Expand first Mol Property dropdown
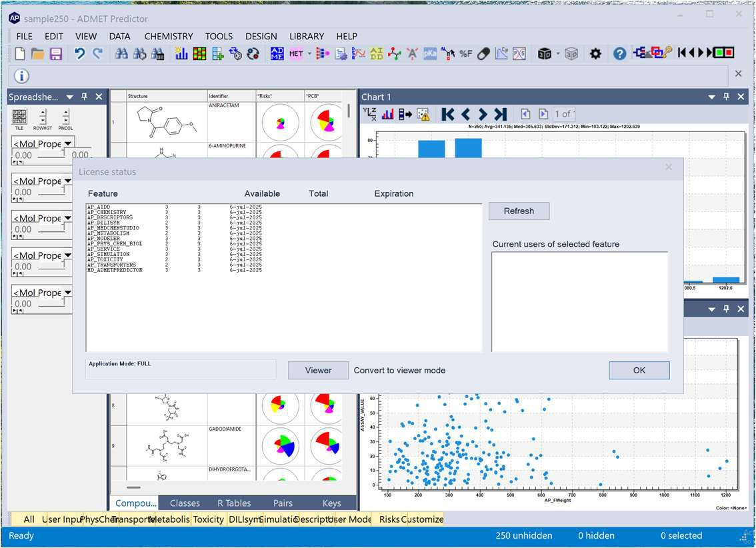756x548 pixels. coord(68,143)
